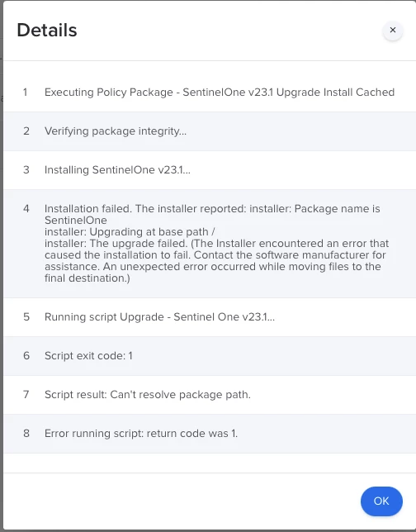The height and width of the screenshot is (532, 416).
Task: Select the Error running script row
Action: pyautogui.click(x=210, y=434)
